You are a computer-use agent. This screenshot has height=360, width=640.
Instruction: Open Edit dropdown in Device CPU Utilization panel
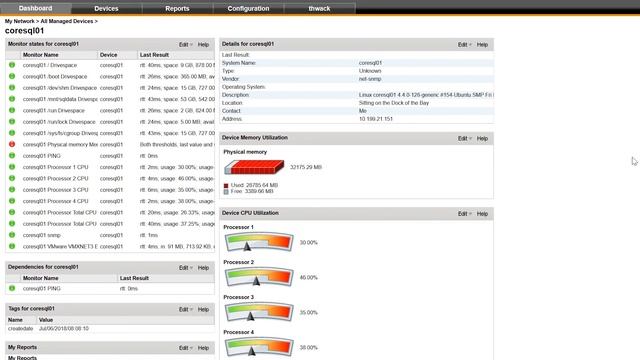(x=464, y=213)
